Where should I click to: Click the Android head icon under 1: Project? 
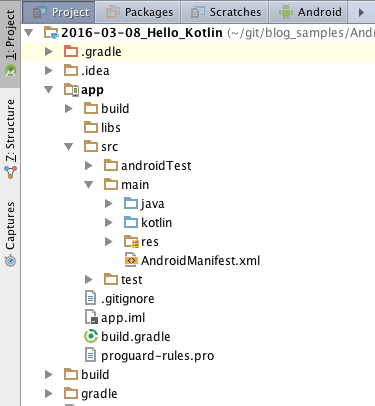point(10,70)
